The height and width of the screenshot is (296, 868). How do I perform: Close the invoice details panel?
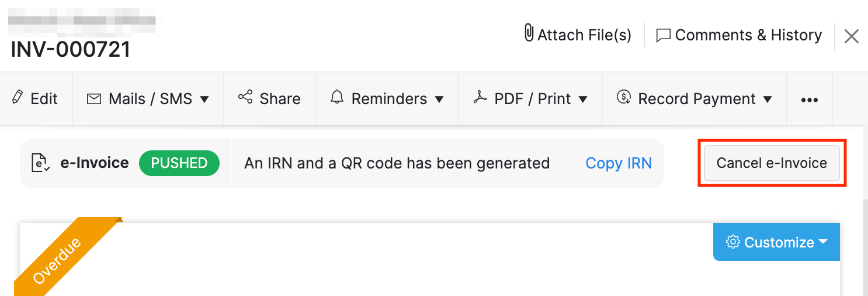click(851, 36)
